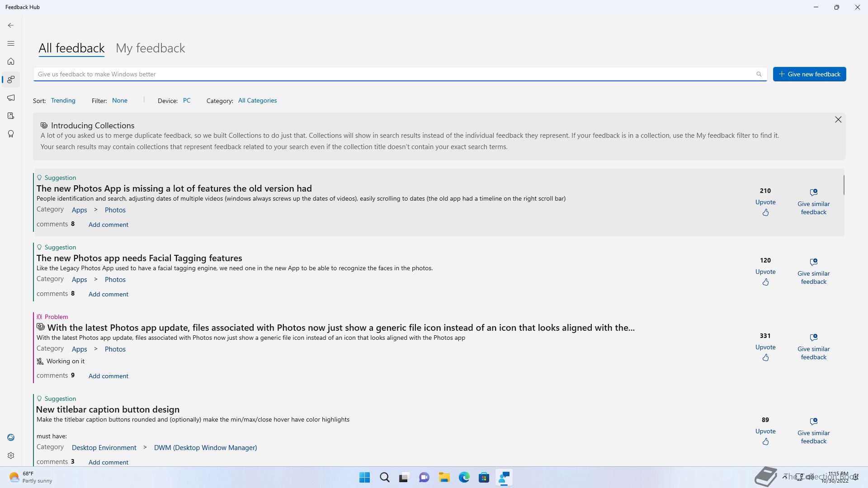Click Photos category link in first feedback
This screenshot has width=868, height=488.
[115, 210]
